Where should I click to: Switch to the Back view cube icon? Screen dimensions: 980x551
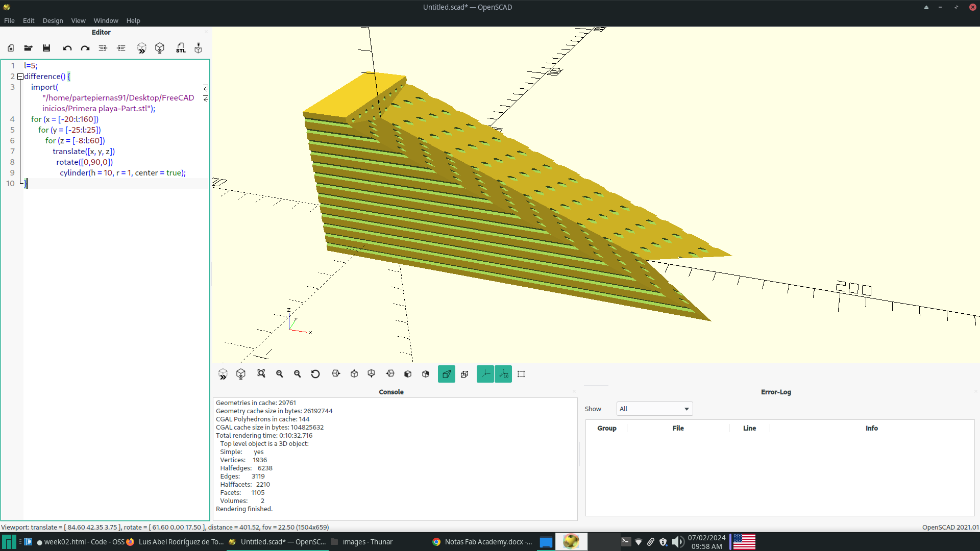426,374
